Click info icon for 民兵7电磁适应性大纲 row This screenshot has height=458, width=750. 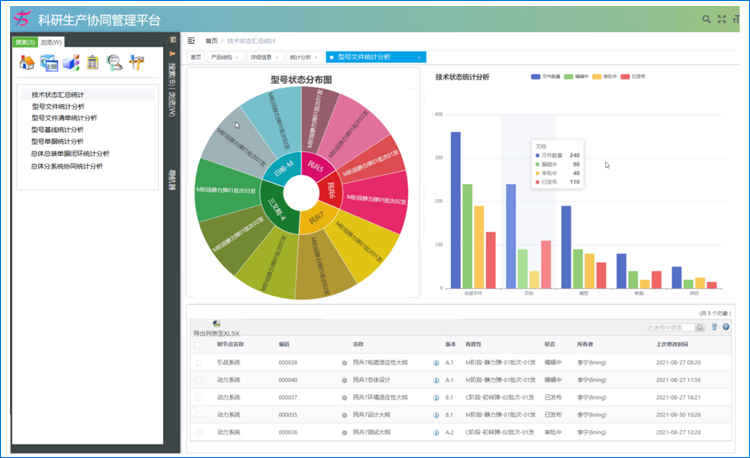[x=436, y=363]
